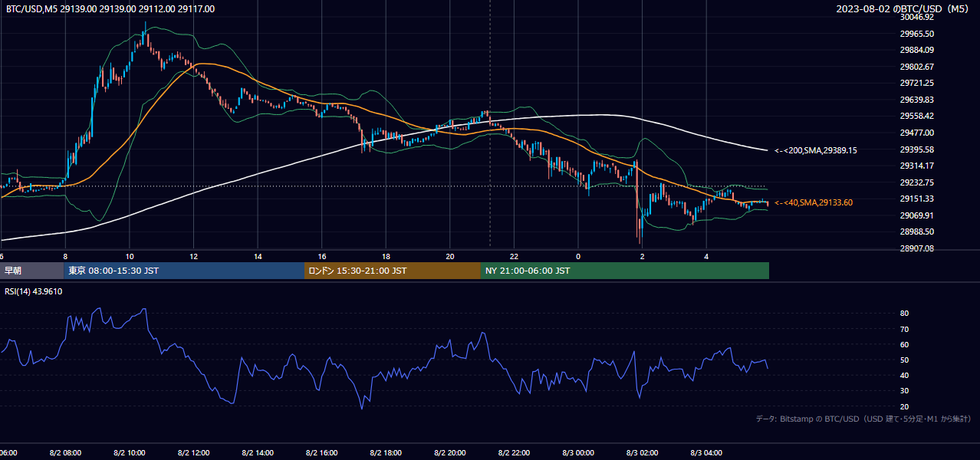This screenshot has height=460, width=980.
Task: Click price axis label 28907.08
Action: 917,248
